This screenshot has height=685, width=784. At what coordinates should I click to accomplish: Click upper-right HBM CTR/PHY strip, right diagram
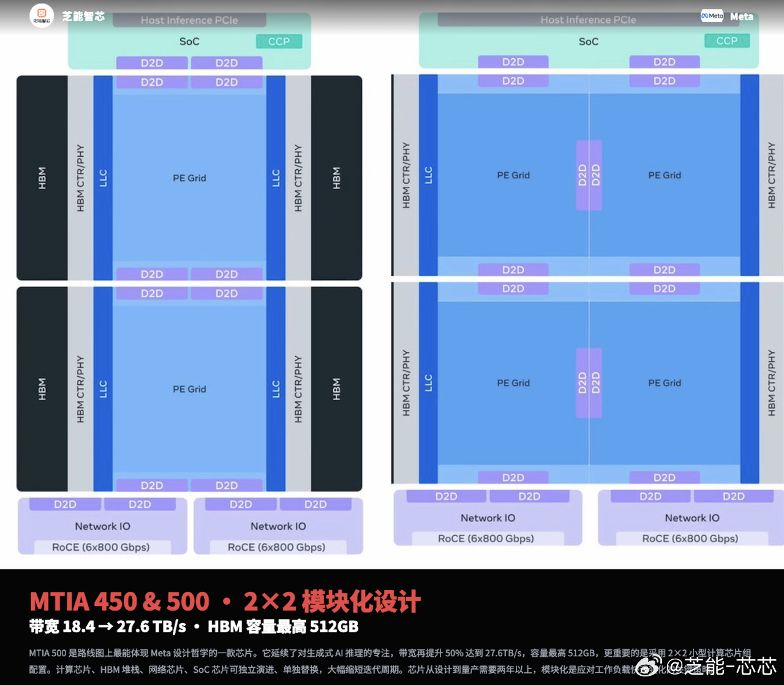pos(771,175)
